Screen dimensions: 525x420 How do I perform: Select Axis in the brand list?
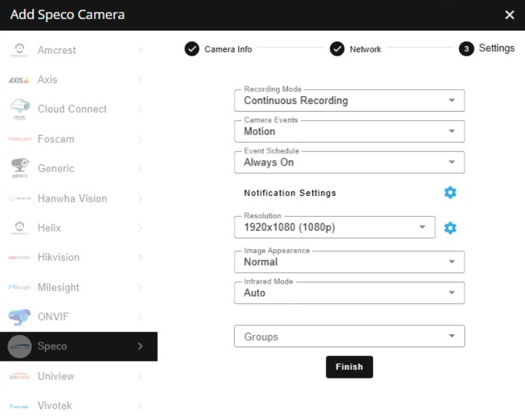(79, 80)
